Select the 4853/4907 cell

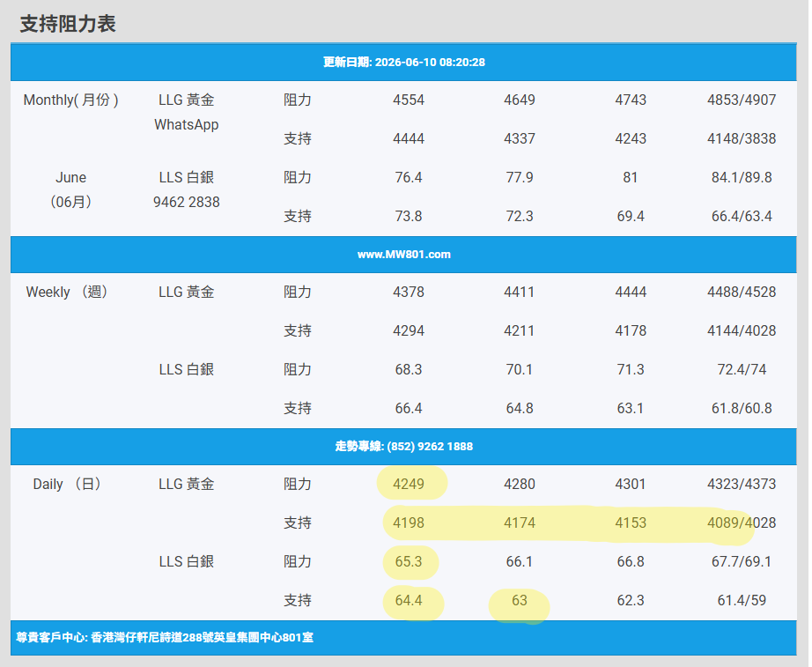[x=742, y=100]
